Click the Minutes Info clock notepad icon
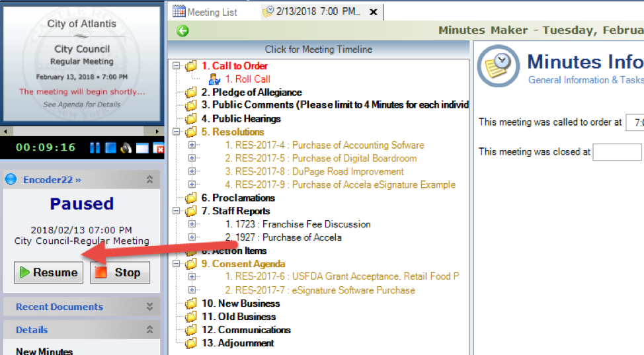 pos(499,66)
